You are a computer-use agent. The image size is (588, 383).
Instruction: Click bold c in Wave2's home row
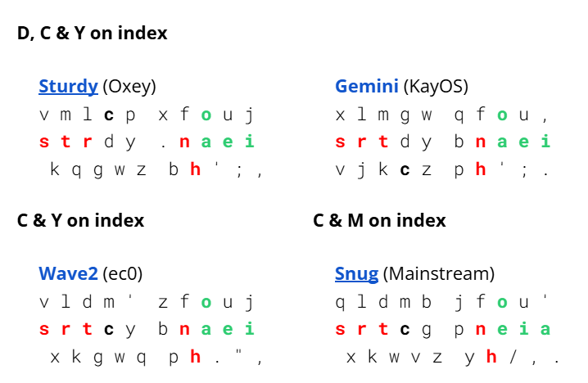(x=108, y=329)
